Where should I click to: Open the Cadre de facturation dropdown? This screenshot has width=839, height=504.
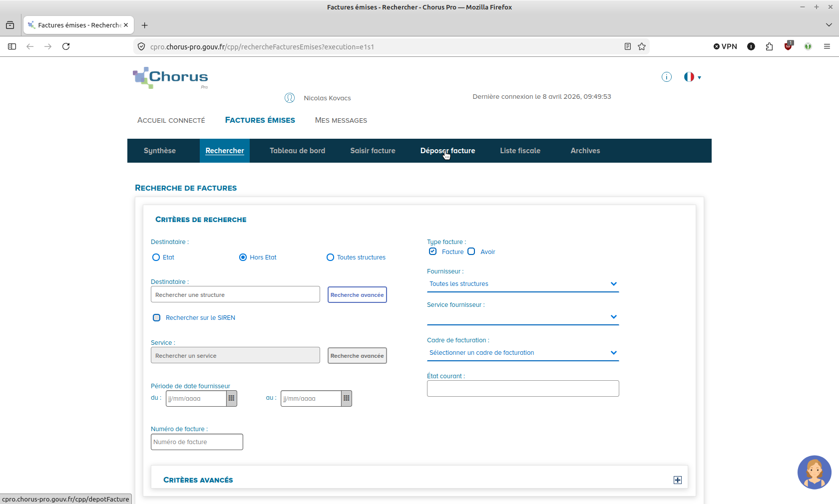(x=523, y=353)
